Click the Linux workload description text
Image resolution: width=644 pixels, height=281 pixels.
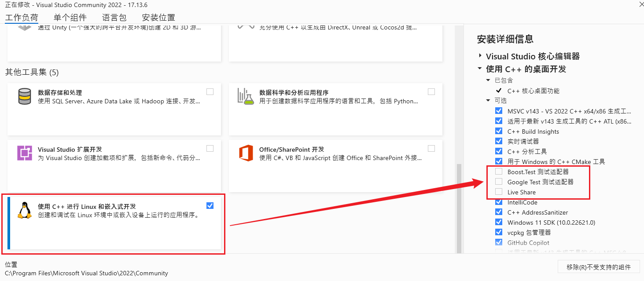[x=119, y=215]
